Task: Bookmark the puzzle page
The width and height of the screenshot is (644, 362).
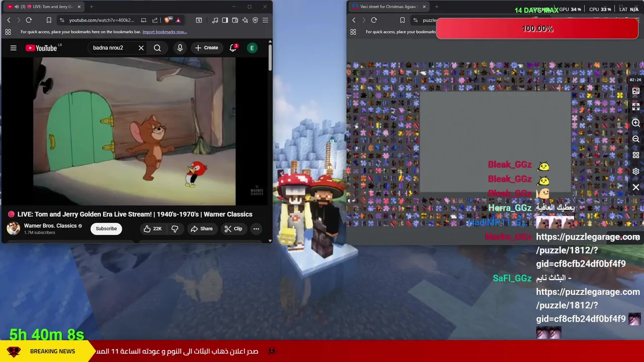Action: point(403,20)
